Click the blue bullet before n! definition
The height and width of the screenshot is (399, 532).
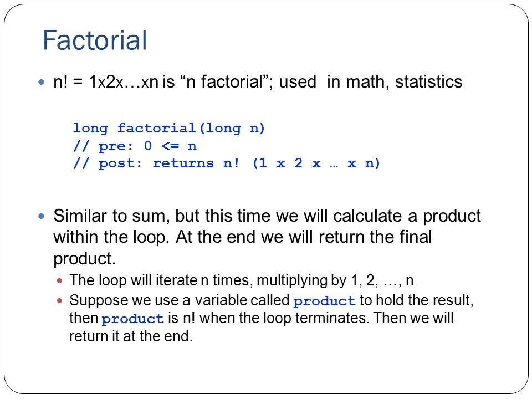point(42,82)
